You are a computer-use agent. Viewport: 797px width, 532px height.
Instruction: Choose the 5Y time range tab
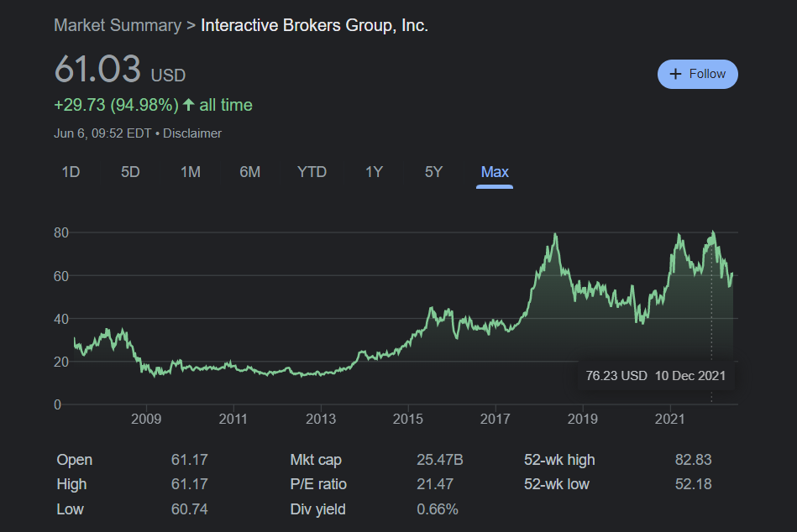point(433,172)
